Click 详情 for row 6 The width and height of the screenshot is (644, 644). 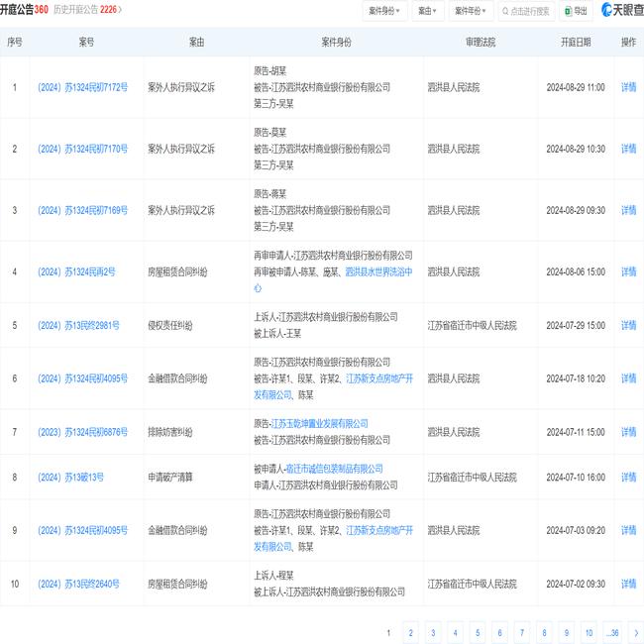pos(628,378)
